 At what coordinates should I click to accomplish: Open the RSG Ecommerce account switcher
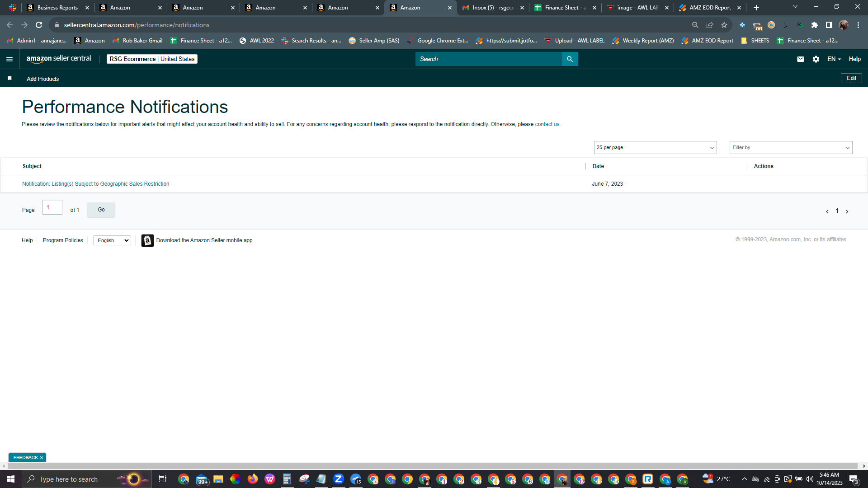(152, 59)
